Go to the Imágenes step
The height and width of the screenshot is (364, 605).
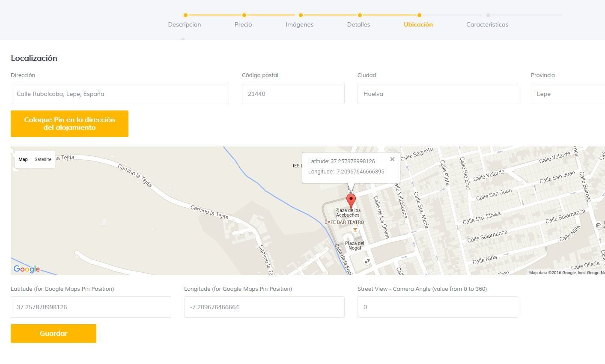[x=300, y=24]
